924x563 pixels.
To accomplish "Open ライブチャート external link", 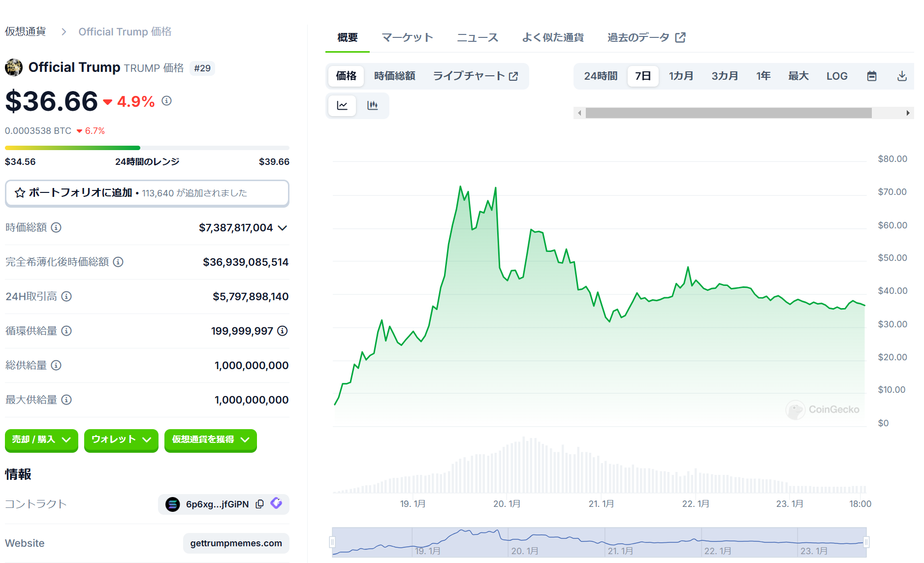I will [x=475, y=76].
